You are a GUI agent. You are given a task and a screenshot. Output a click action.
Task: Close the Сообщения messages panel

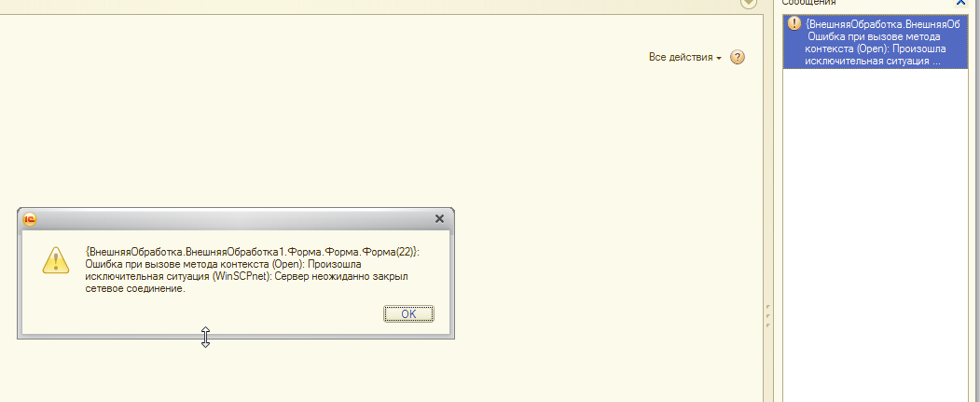click(960, 3)
